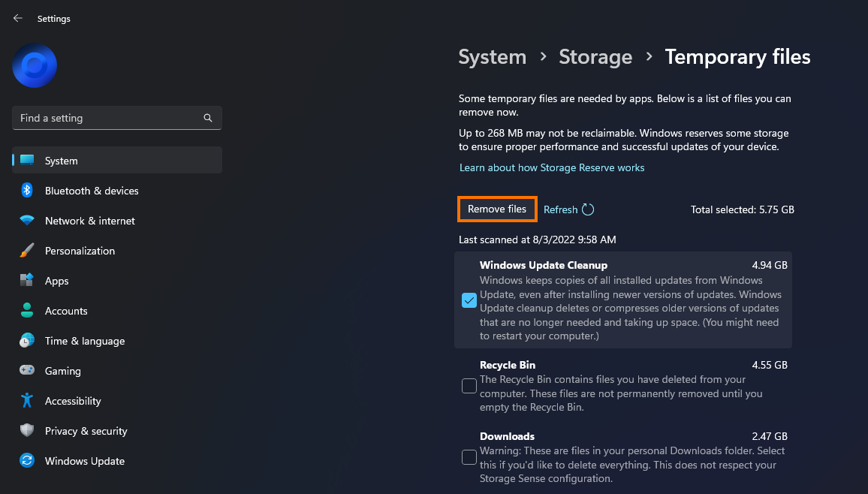The height and width of the screenshot is (494, 868).
Task: Click the Refresh link text
Action: coord(560,209)
